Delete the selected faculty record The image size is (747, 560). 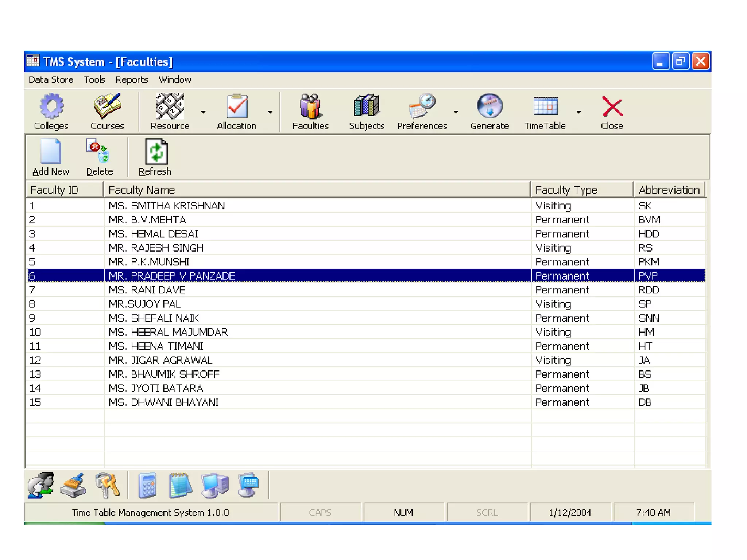[x=99, y=157]
